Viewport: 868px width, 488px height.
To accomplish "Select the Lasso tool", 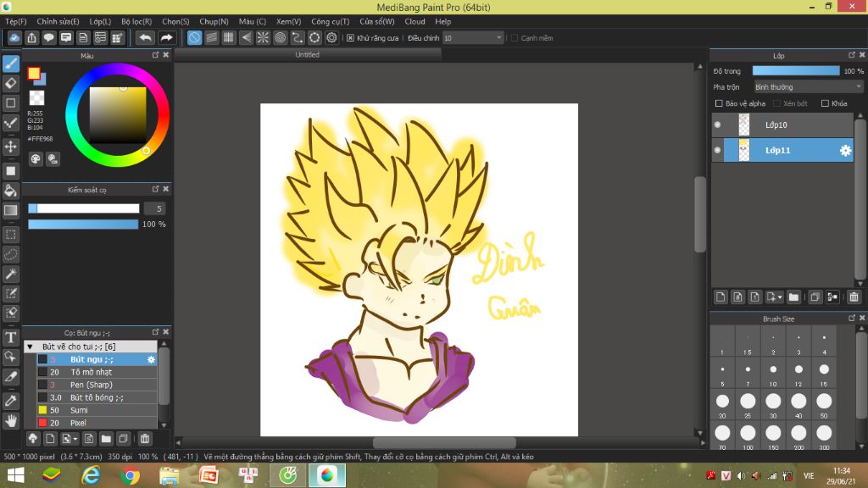I will (x=11, y=254).
